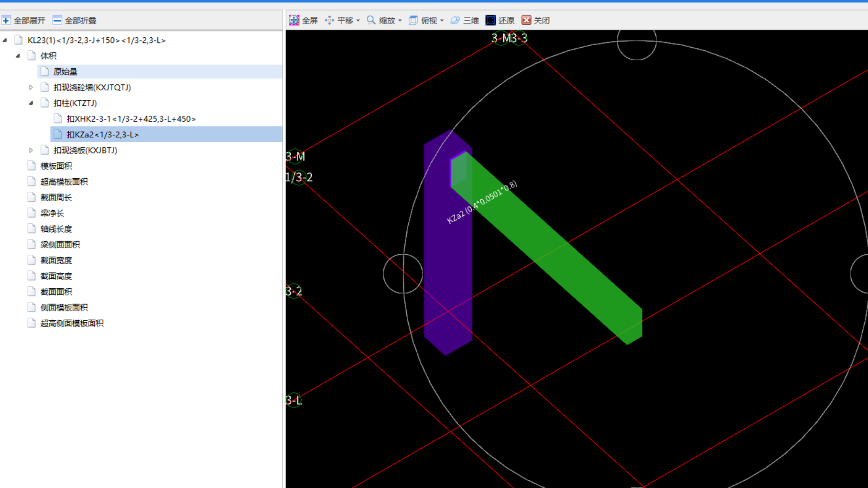
Task: Click the document icon beside 原始量
Action: [x=45, y=71]
